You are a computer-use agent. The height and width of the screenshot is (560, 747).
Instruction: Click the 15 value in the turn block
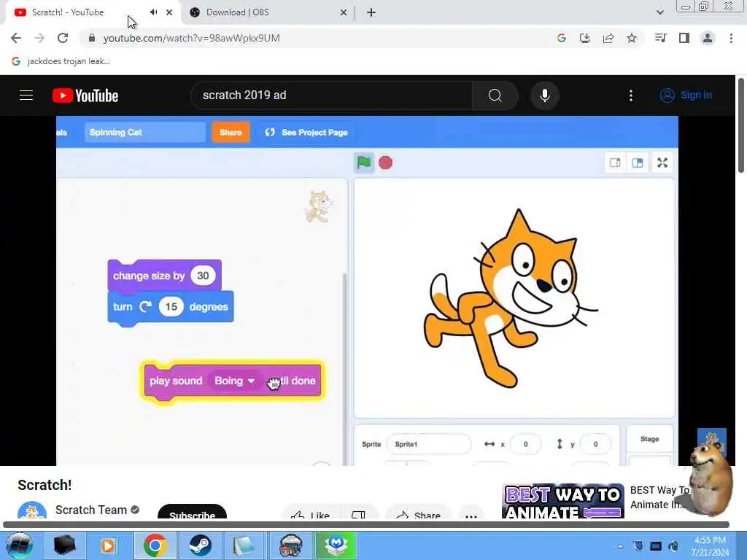click(x=171, y=307)
